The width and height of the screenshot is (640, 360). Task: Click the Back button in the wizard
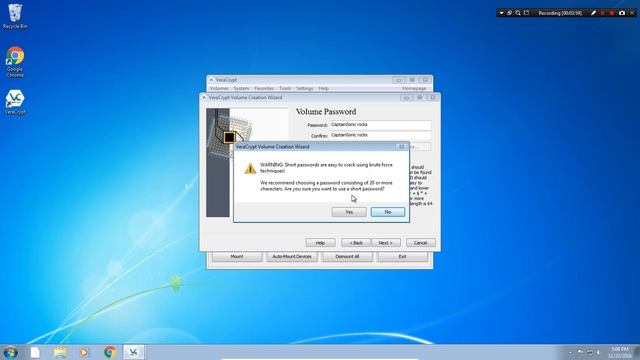point(356,242)
